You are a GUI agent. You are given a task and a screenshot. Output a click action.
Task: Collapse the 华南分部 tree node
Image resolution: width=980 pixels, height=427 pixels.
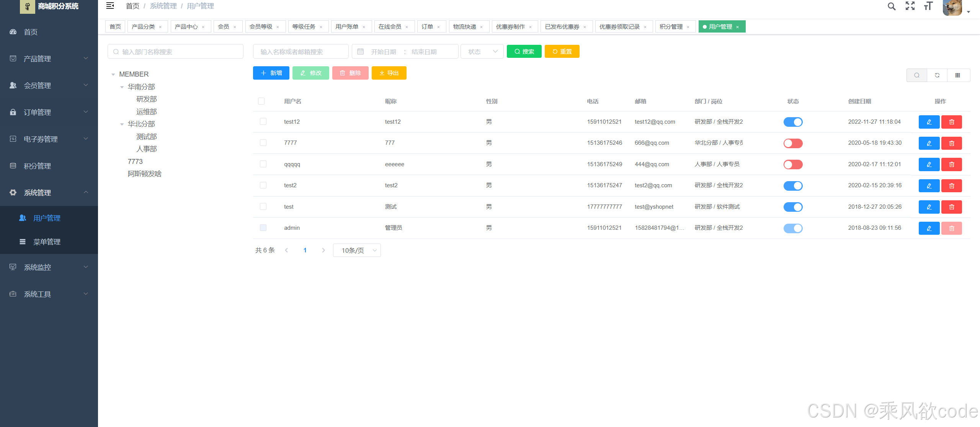click(122, 87)
